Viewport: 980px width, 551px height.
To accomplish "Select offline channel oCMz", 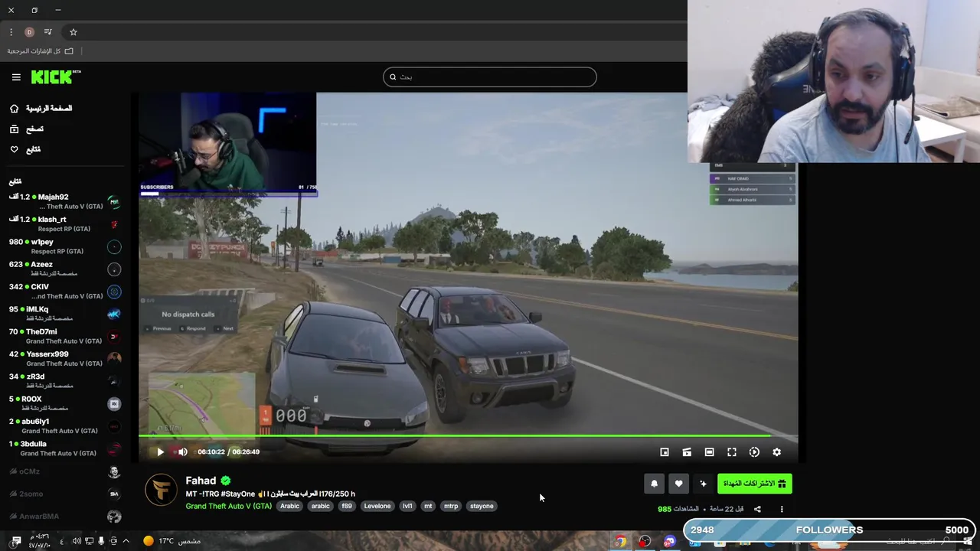I will pyautogui.click(x=64, y=471).
